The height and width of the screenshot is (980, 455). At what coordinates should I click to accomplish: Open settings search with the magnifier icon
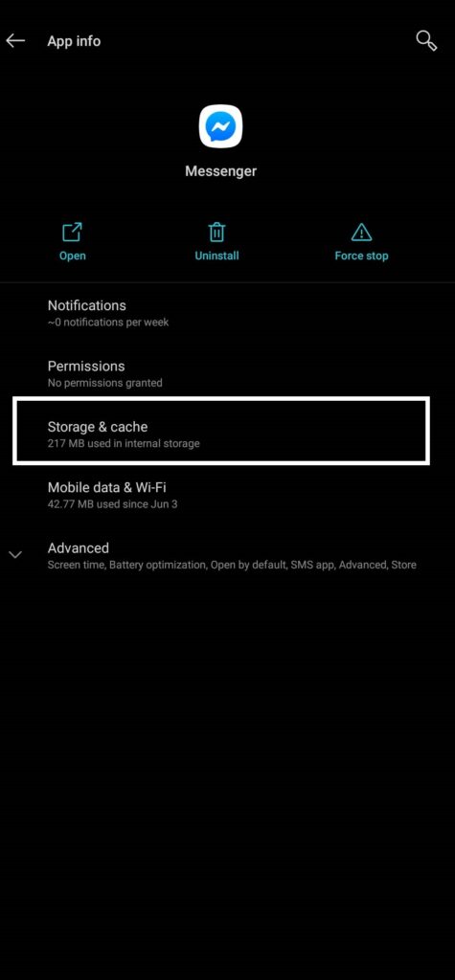click(x=426, y=40)
